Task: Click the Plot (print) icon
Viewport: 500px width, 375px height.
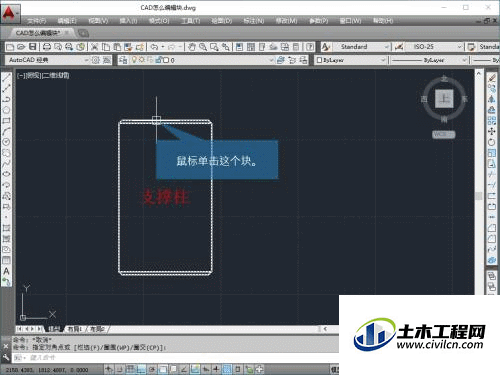Action: pyautogui.click(x=47, y=47)
